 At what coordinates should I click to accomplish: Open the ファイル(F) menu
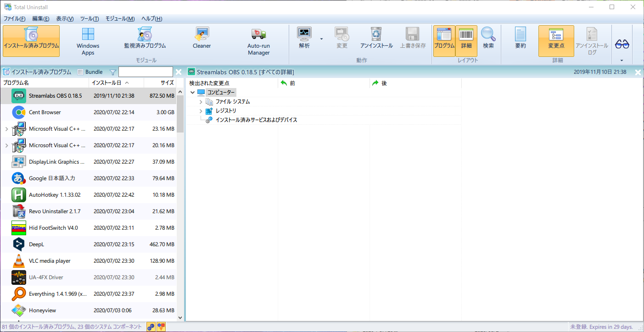(x=15, y=19)
